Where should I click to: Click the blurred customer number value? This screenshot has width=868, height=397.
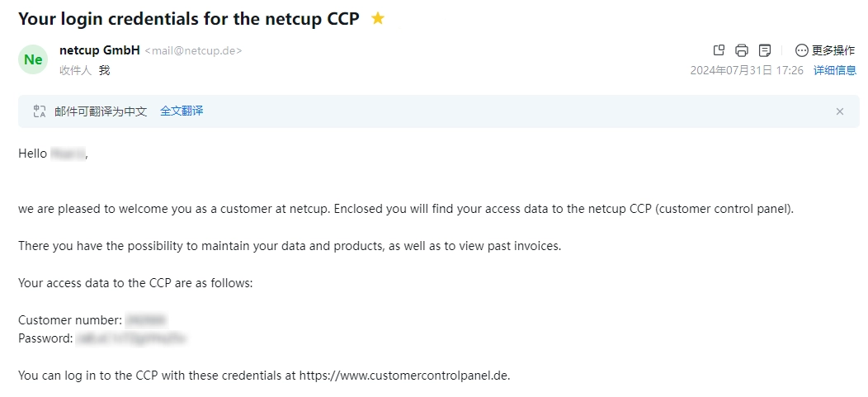coord(146,319)
